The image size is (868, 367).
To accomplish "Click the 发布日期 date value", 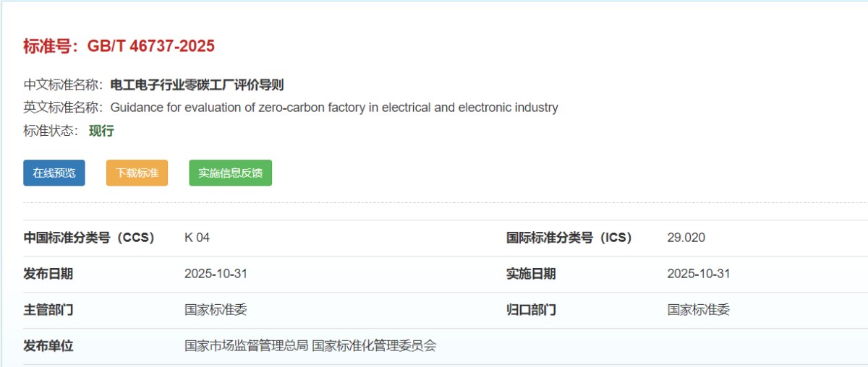I will click(216, 274).
